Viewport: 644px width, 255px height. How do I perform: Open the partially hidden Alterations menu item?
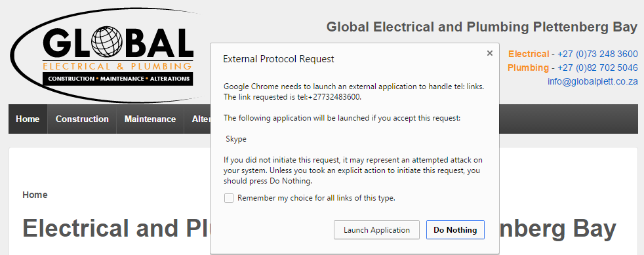click(197, 119)
